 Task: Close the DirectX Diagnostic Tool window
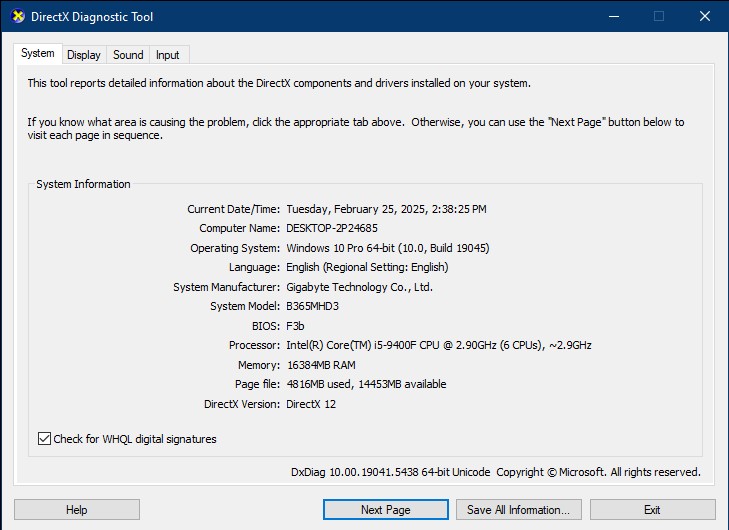click(x=705, y=17)
